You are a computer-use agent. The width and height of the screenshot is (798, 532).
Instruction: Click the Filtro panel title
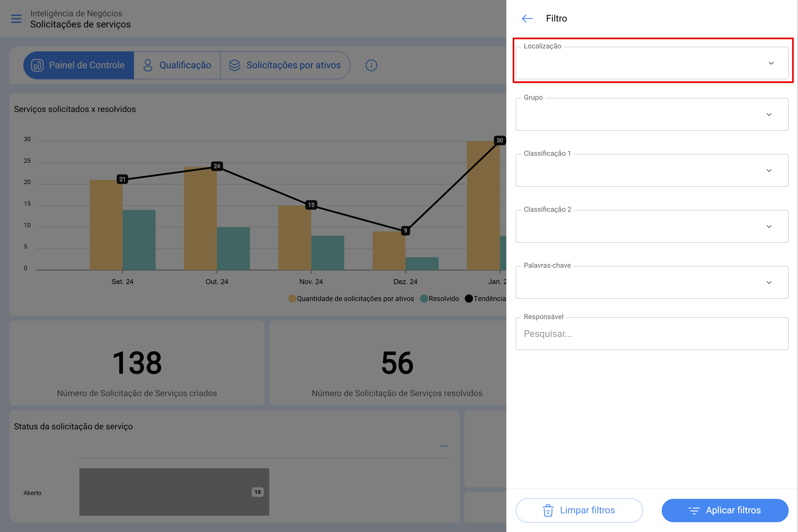(x=556, y=18)
